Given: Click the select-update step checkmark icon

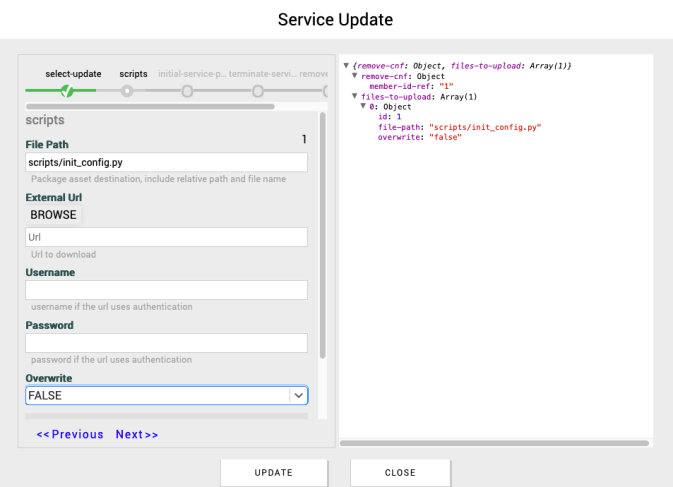Looking at the screenshot, I should click(67, 91).
